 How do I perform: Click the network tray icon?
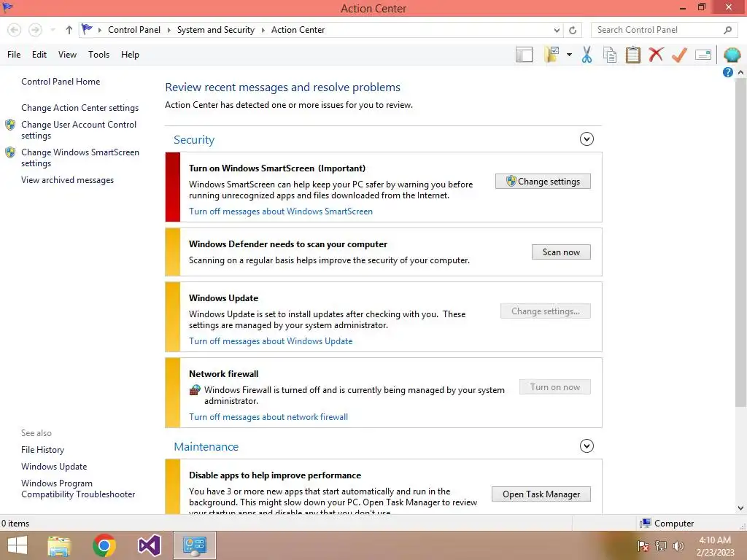tap(661, 545)
